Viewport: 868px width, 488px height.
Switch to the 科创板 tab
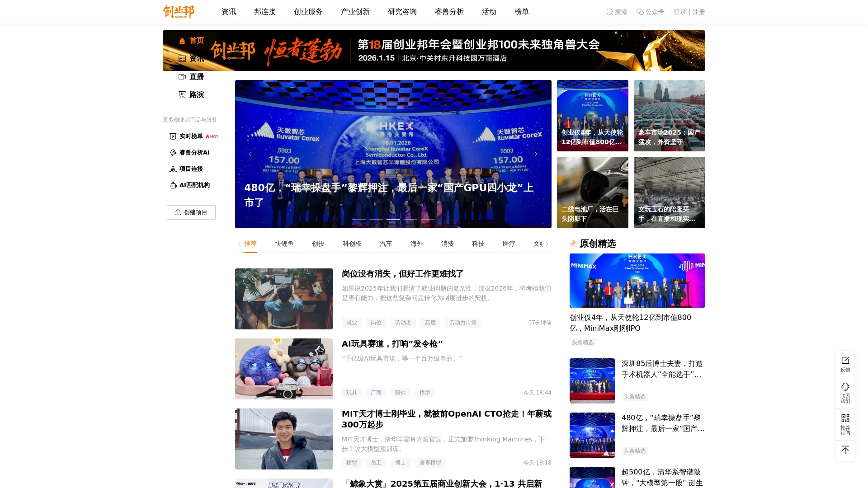click(352, 244)
